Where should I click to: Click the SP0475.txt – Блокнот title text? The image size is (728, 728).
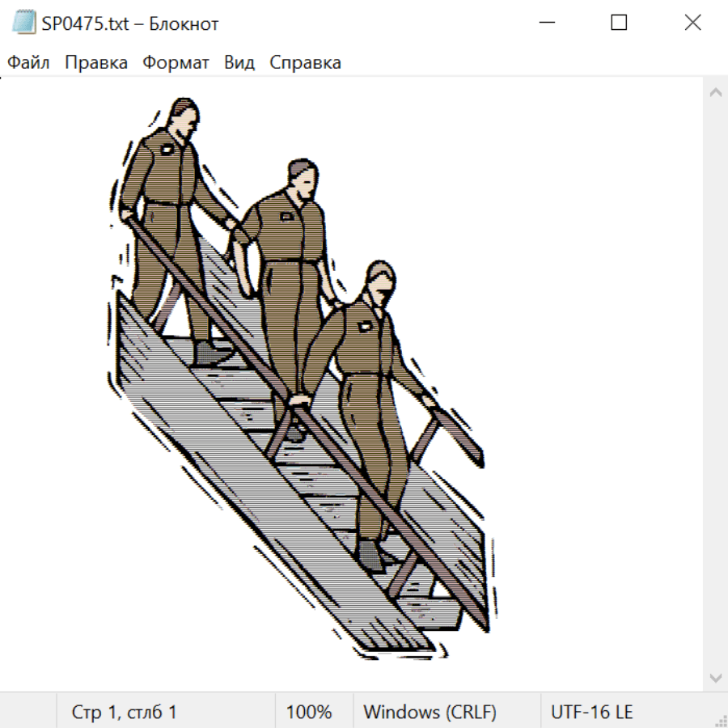130,23
